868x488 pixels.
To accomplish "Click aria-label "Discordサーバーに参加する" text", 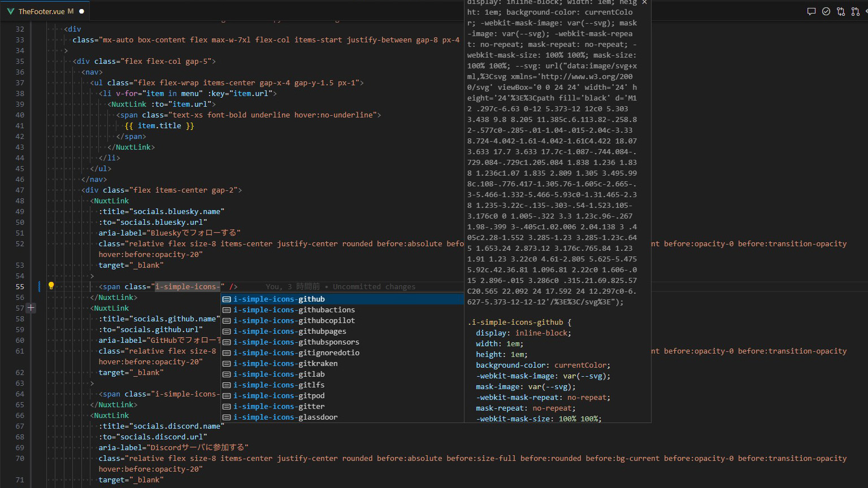I will click(x=173, y=447).
